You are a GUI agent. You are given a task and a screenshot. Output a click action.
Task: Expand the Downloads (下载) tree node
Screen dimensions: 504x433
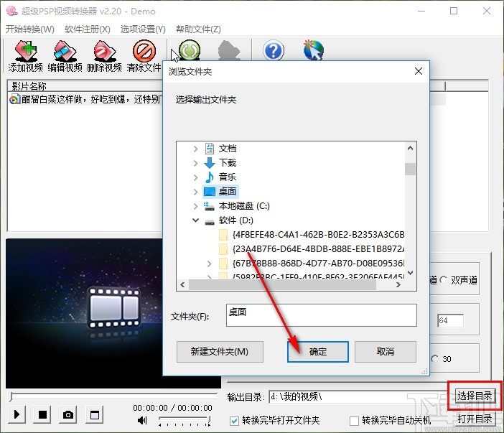coord(195,163)
